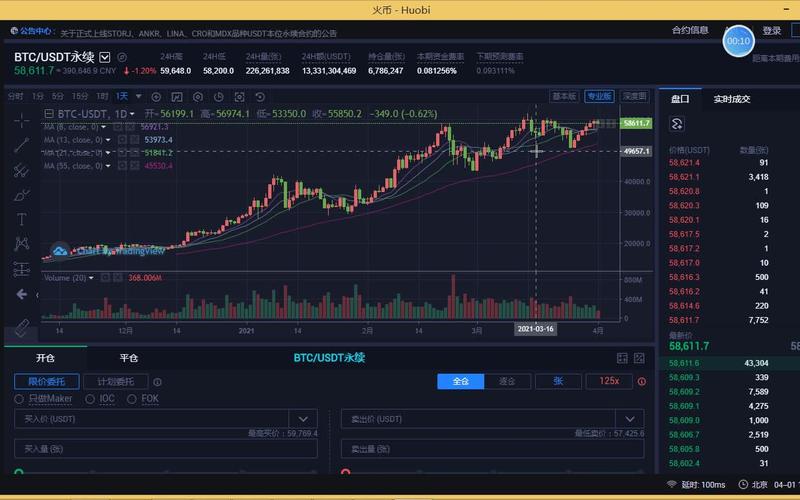Click the compare/add symbol icon

[x=156, y=97]
